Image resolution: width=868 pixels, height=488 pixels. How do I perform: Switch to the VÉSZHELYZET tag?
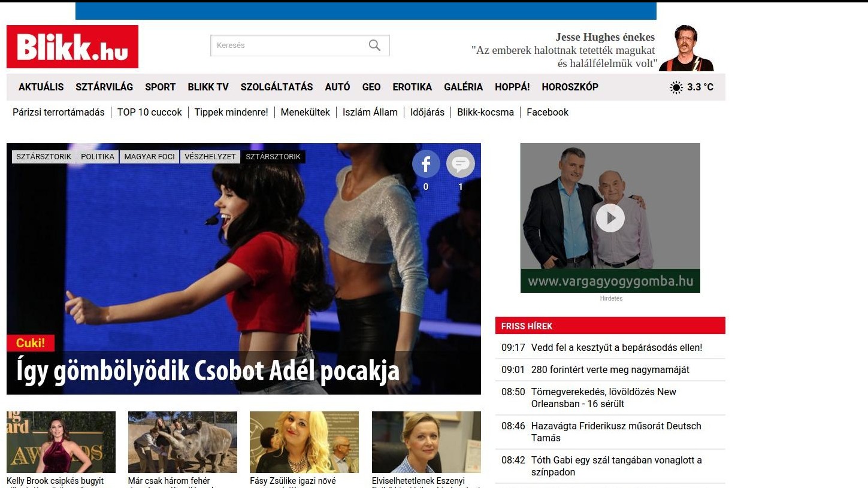tap(210, 156)
